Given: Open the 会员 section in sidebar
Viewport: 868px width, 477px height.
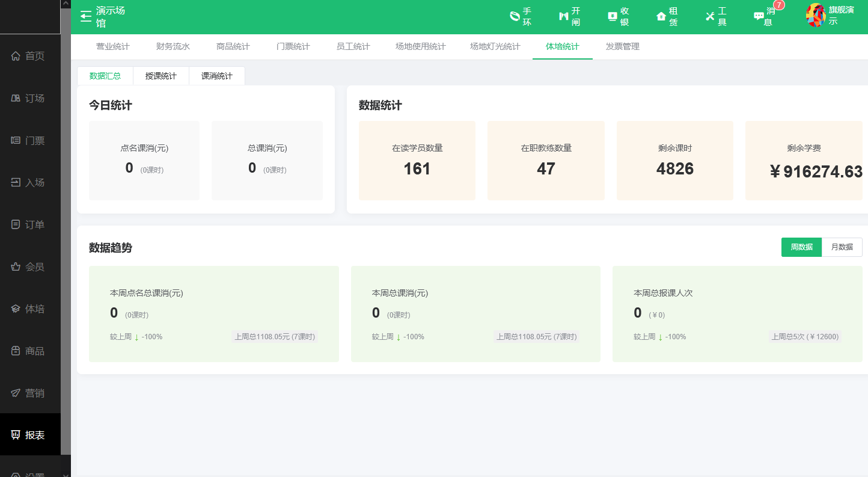Looking at the screenshot, I should click(30, 266).
